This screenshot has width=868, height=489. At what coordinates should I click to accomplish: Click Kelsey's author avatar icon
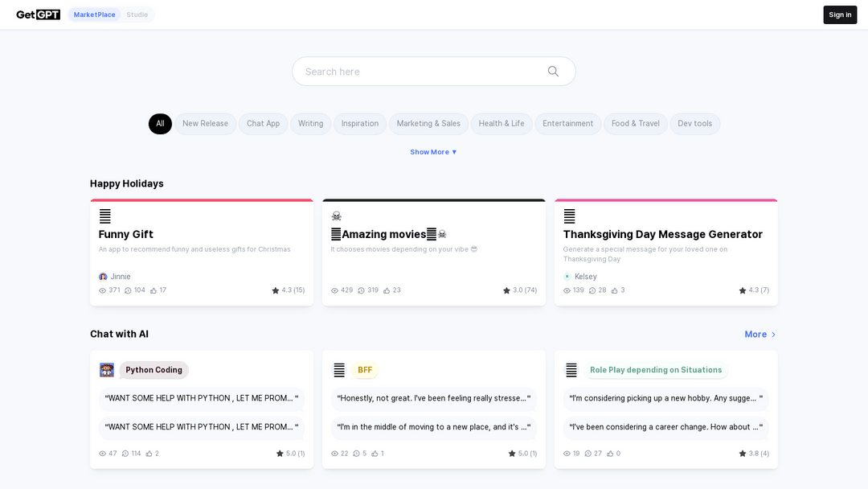(x=567, y=277)
